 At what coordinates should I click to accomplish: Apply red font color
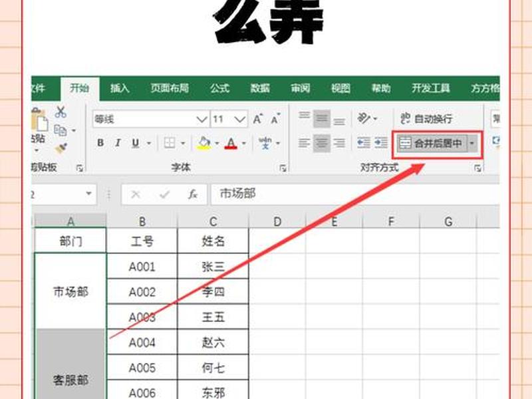(x=231, y=143)
